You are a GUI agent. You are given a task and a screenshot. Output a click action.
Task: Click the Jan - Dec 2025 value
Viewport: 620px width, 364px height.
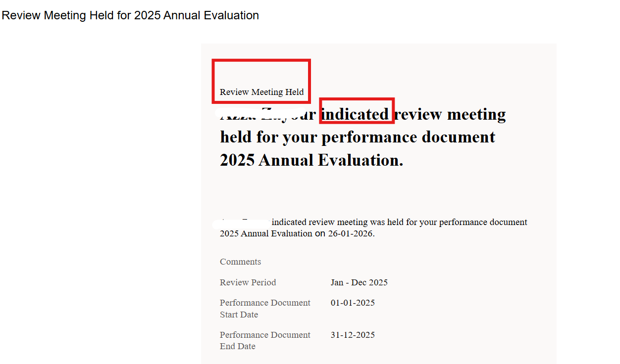coord(359,282)
